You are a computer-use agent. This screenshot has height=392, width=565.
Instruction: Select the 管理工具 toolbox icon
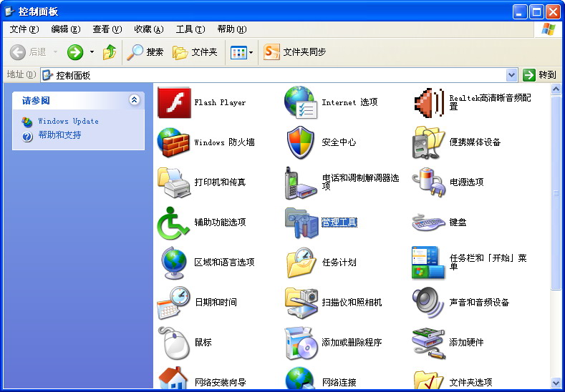click(x=301, y=222)
